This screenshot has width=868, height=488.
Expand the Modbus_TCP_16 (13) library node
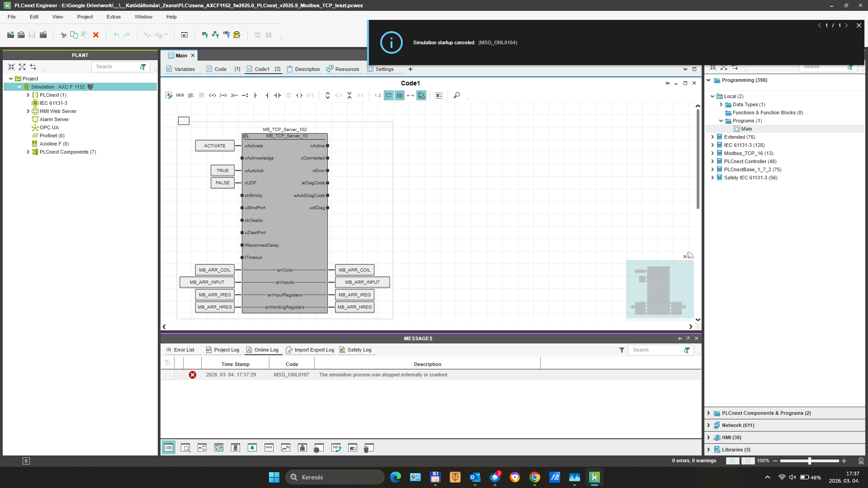click(x=713, y=153)
